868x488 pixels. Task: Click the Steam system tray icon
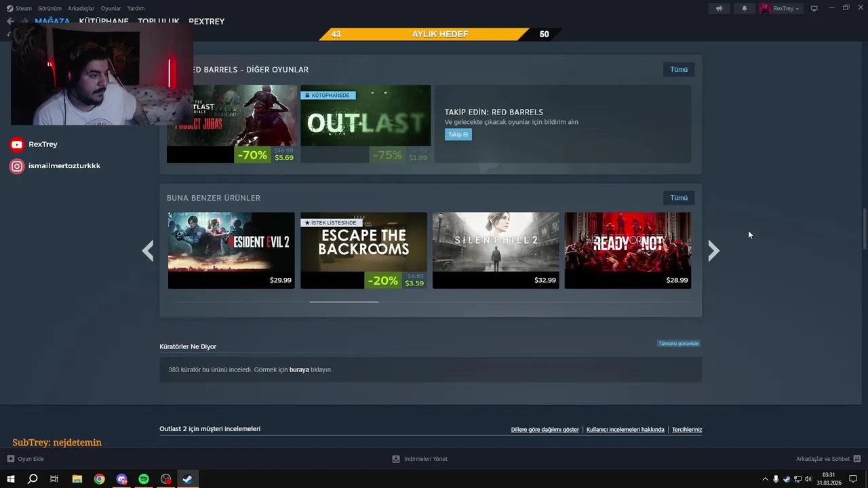click(787, 479)
